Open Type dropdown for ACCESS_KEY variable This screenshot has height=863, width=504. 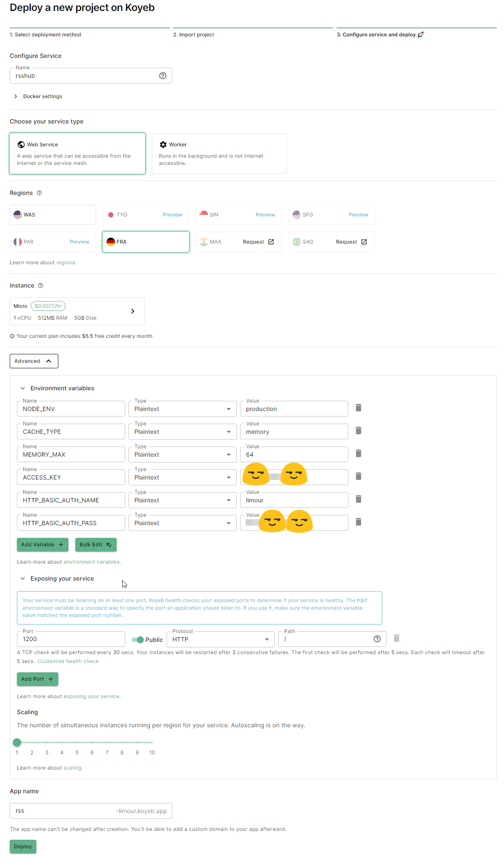coord(182,477)
